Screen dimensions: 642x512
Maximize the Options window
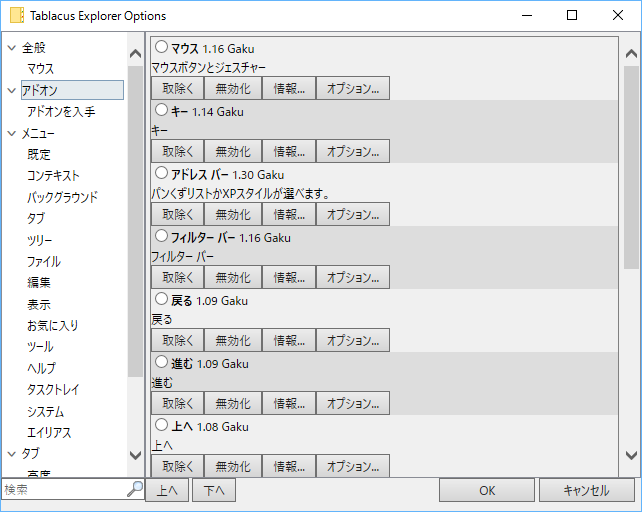572,15
